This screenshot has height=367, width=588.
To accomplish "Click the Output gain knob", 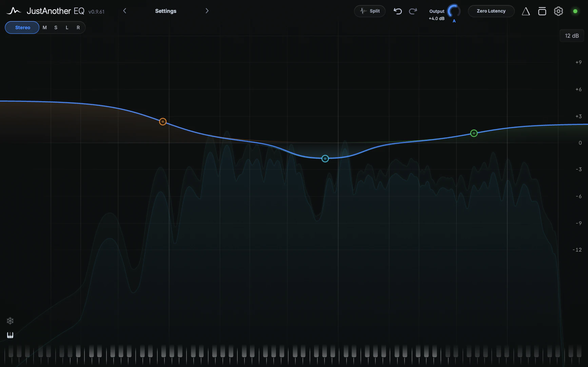I will (x=454, y=11).
